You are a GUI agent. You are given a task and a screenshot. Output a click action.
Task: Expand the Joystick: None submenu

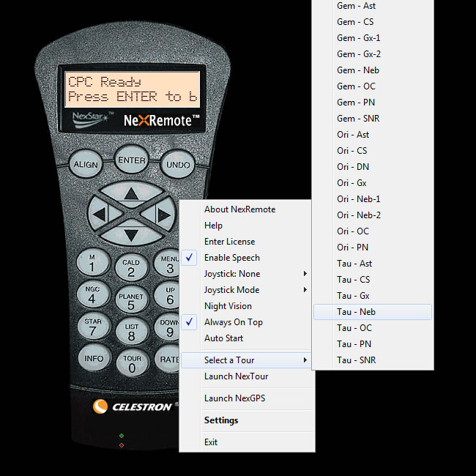245,274
